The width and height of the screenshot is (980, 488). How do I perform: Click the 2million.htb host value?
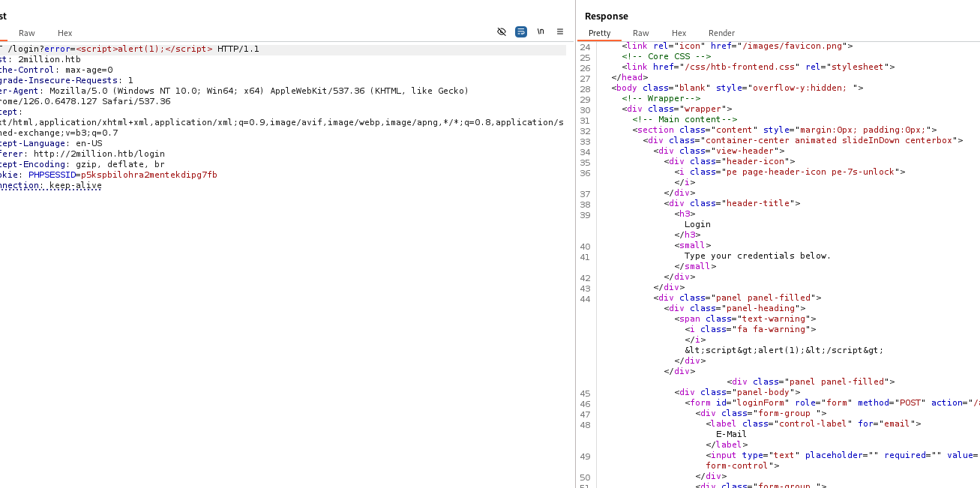(x=49, y=59)
